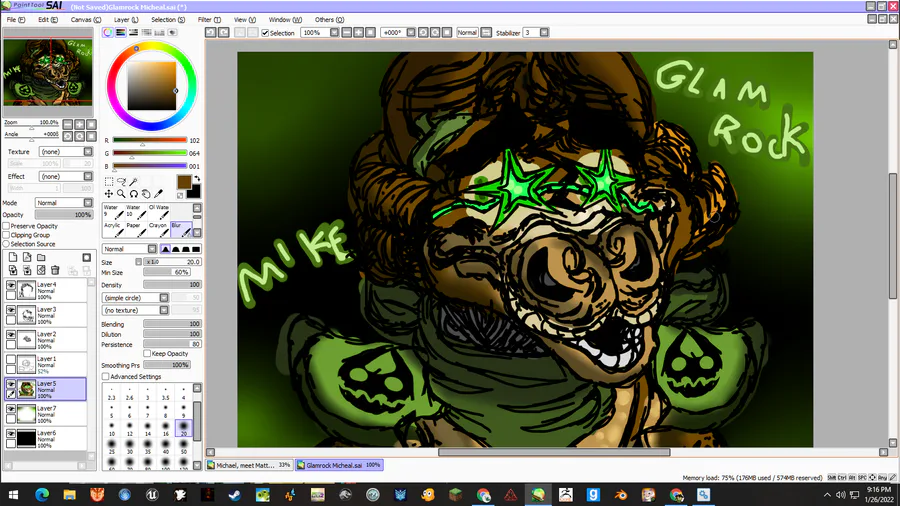The image size is (900, 506).
Task: Open the Filter menu
Action: 209,20
